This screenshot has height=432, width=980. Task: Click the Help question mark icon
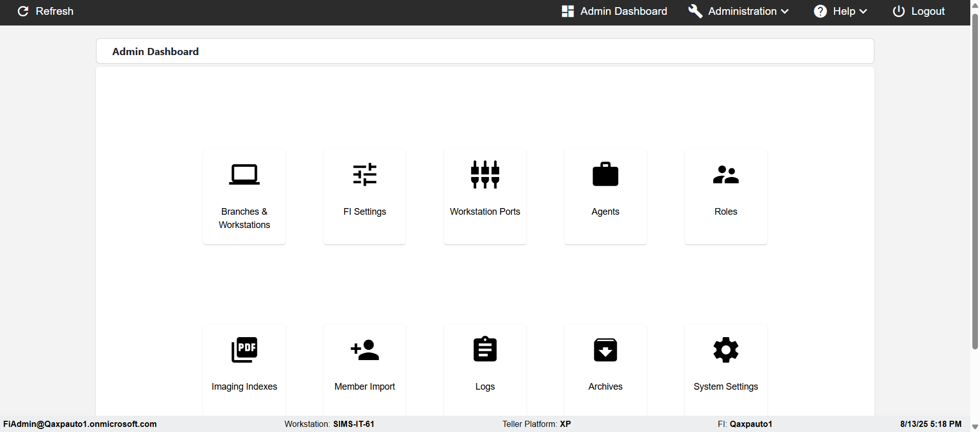coord(820,11)
